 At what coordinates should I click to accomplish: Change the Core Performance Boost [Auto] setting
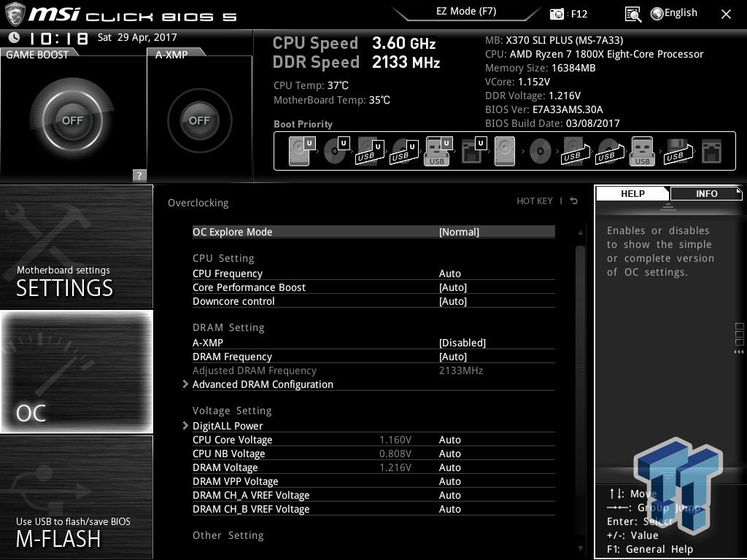373,287
